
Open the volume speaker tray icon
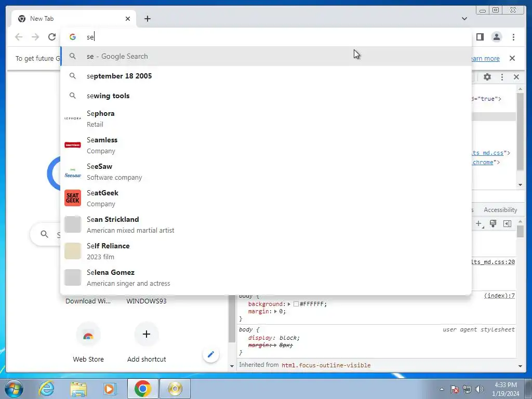click(480, 389)
